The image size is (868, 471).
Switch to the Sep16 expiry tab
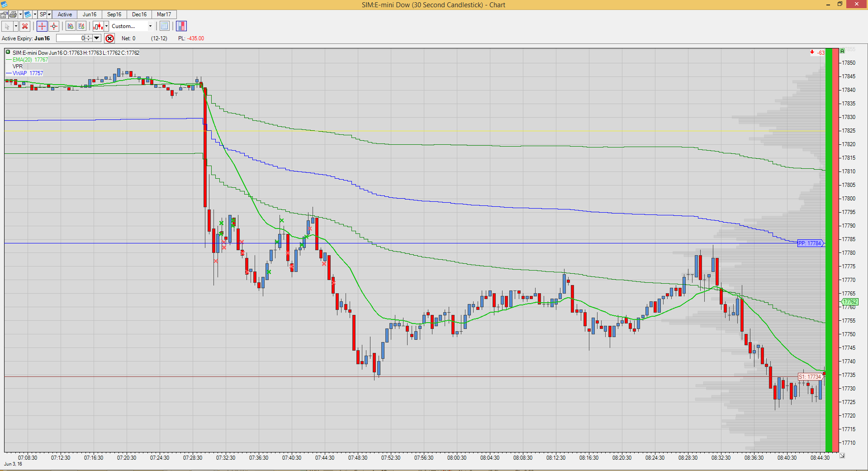tap(114, 14)
